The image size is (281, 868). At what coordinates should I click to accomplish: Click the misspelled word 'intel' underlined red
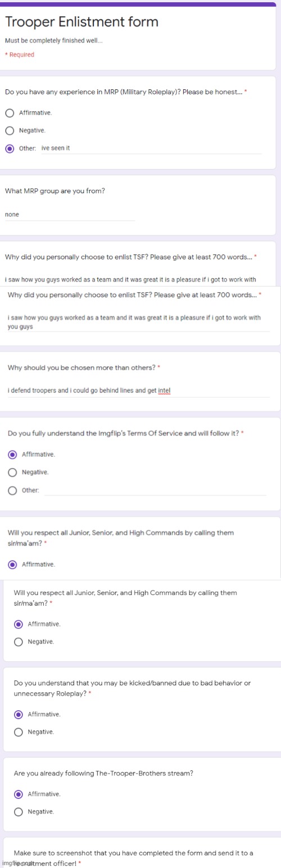(x=164, y=389)
